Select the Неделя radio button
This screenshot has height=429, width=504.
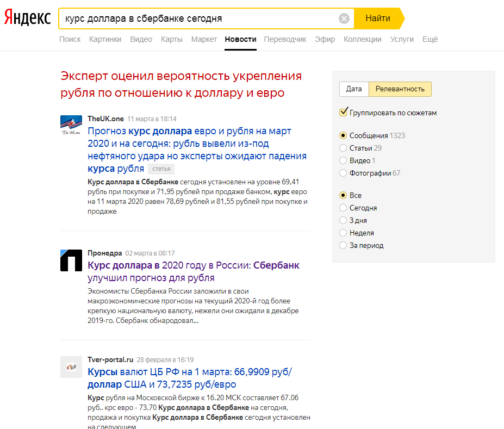pos(343,233)
